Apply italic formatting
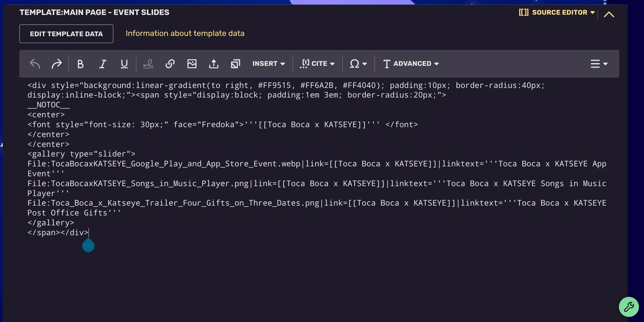Viewport: 644px width, 322px height. tap(103, 64)
